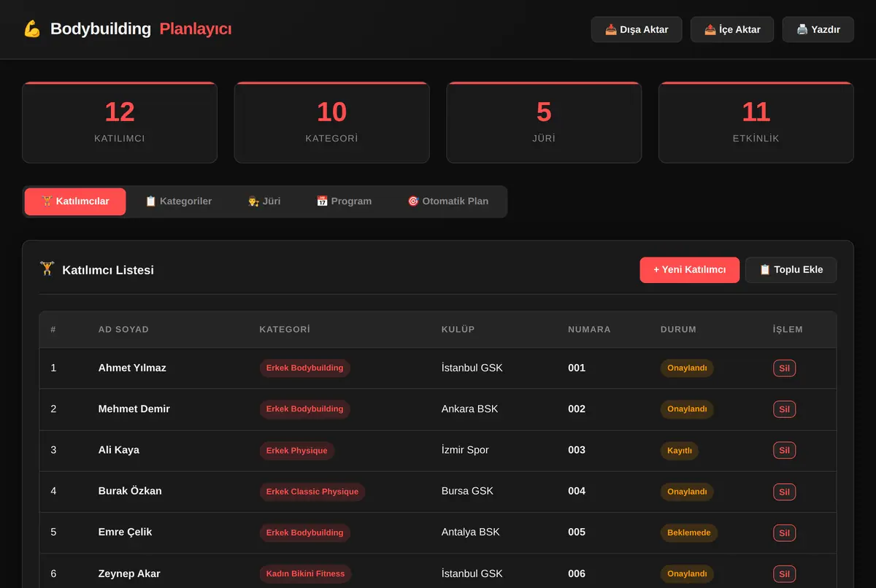
Task: Click the Kategori stat card showing 10
Action: 331,123
